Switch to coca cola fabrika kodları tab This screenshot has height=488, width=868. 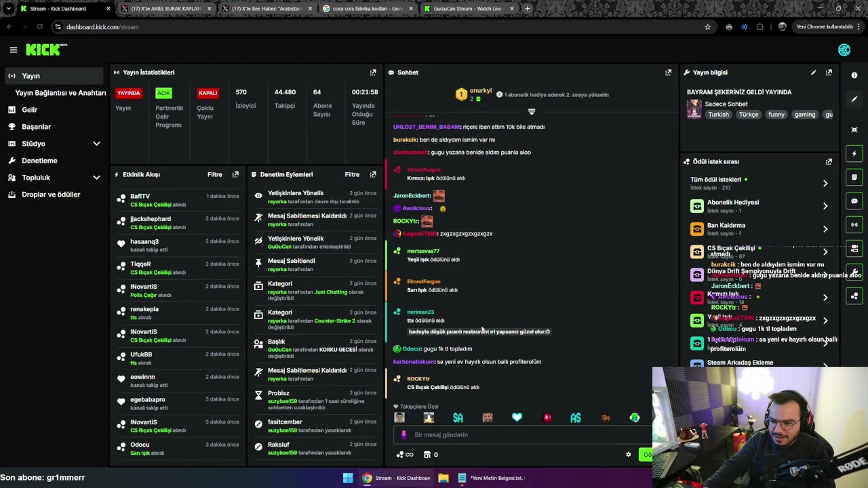368,9
